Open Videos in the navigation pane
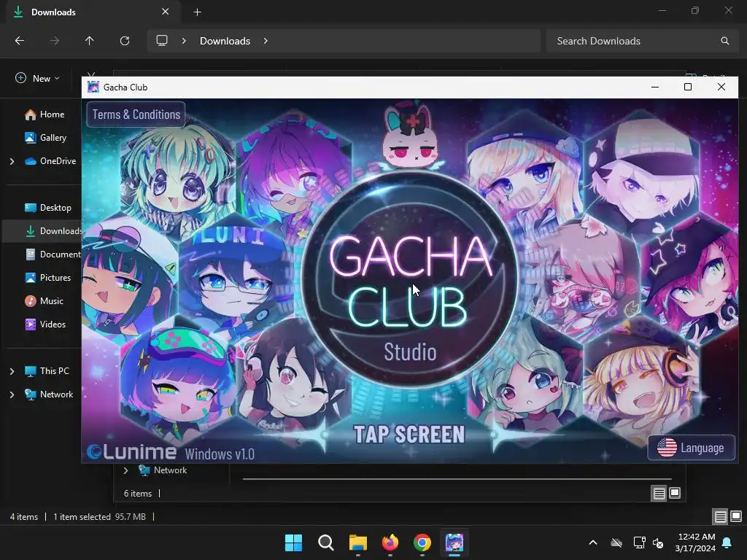747x560 pixels. (45, 324)
